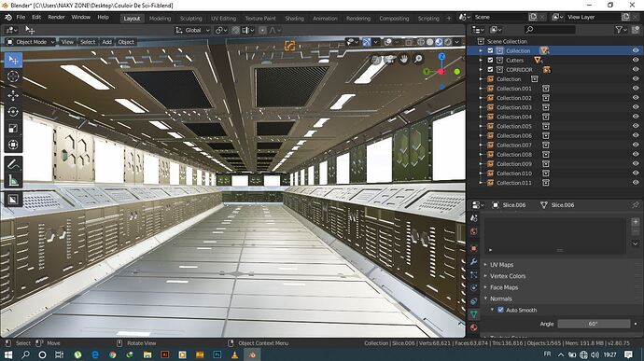Toggle viewport gizmos button

pos(367,42)
